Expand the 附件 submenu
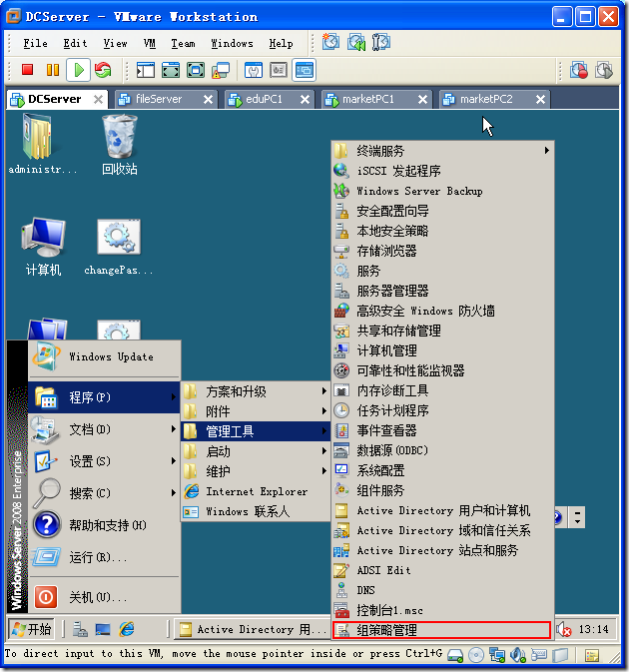 (256, 411)
